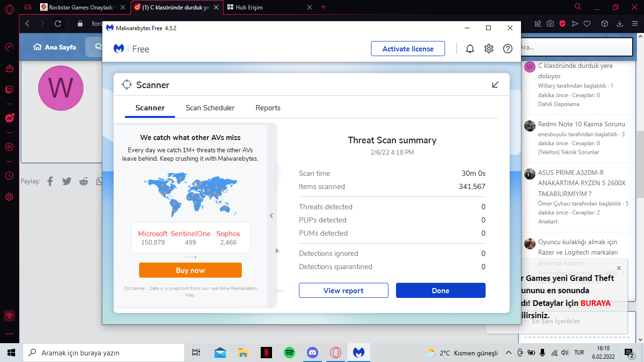Image resolution: width=644 pixels, height=362 pixels.
Task: Show hidden system tray icons
Action: 508,353
